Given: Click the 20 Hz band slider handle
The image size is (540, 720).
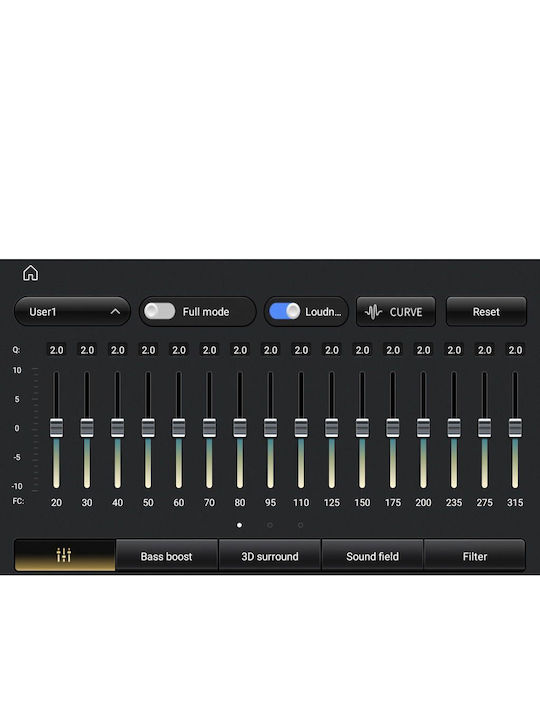Looking at the screenshot, I should [x=56, y=428].
